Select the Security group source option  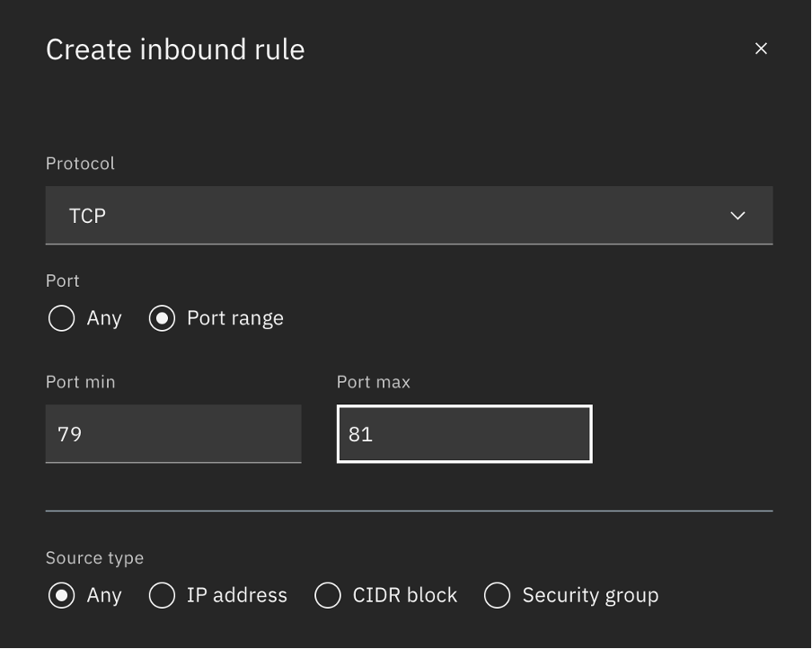(497, 595)
